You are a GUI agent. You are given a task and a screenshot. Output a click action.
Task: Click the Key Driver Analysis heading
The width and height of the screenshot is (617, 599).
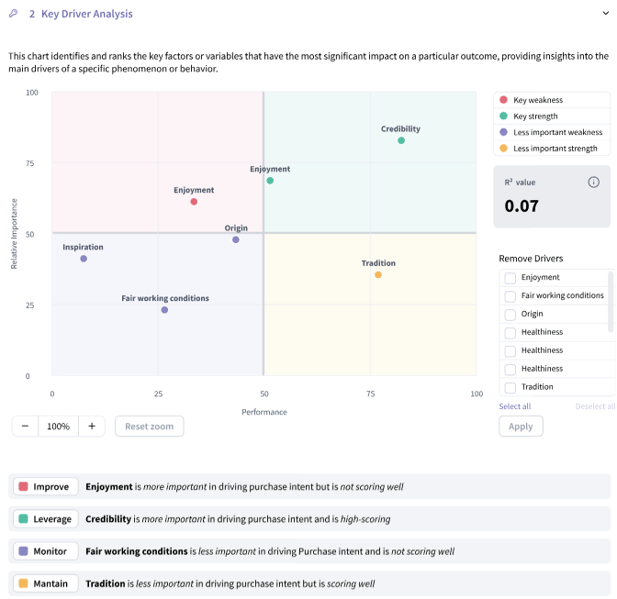point(87,14)
